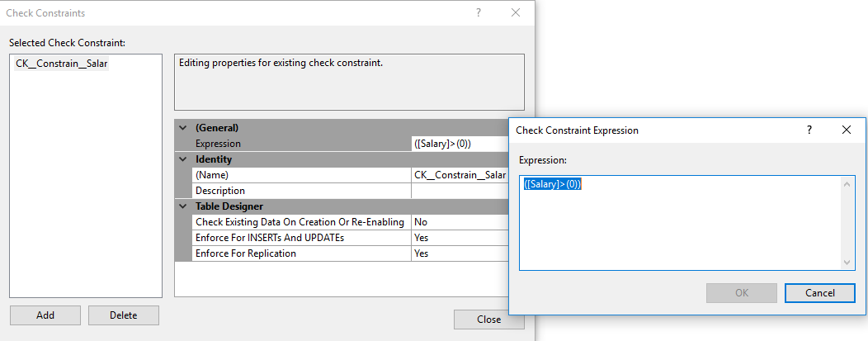The image size is (868, 341).
Task: Collapse the Identity property section
Action: coord(182,159)
